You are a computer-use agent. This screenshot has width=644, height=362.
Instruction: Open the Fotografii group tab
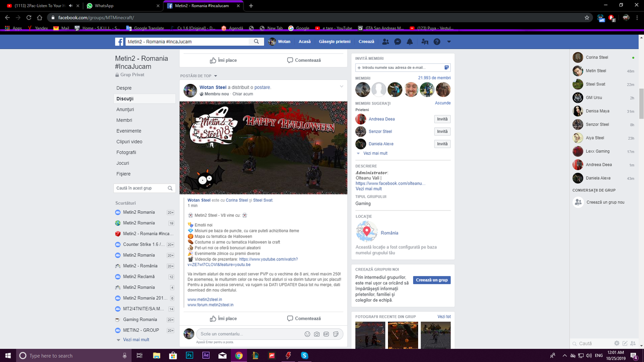pos(126,152)
